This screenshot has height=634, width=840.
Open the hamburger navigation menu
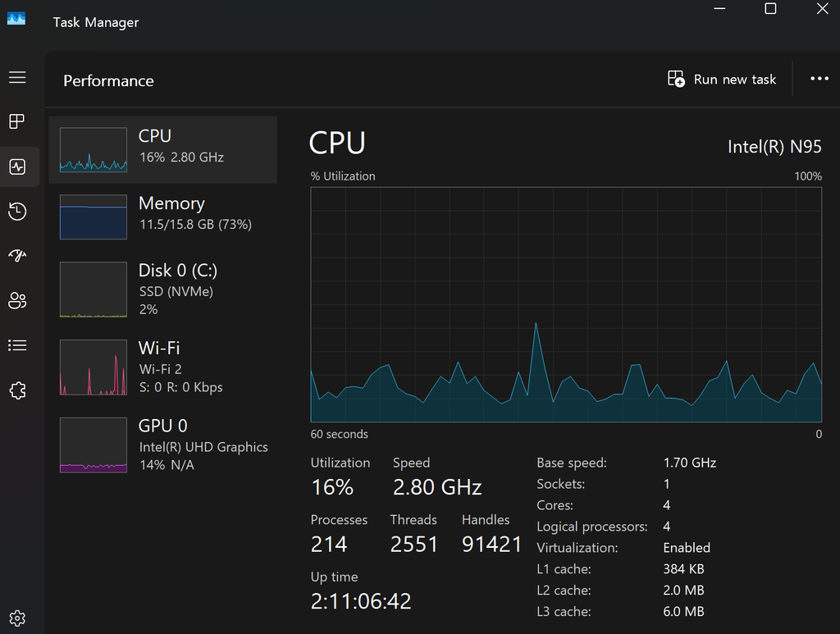coord(17,77)
